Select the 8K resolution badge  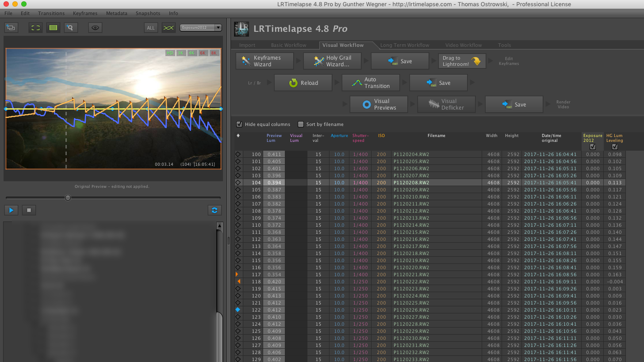point(214,53)
